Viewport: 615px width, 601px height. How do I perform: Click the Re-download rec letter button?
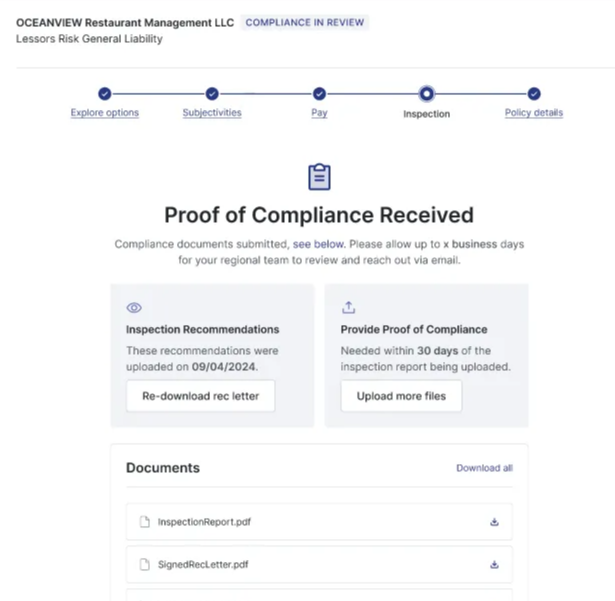(200, 396)
